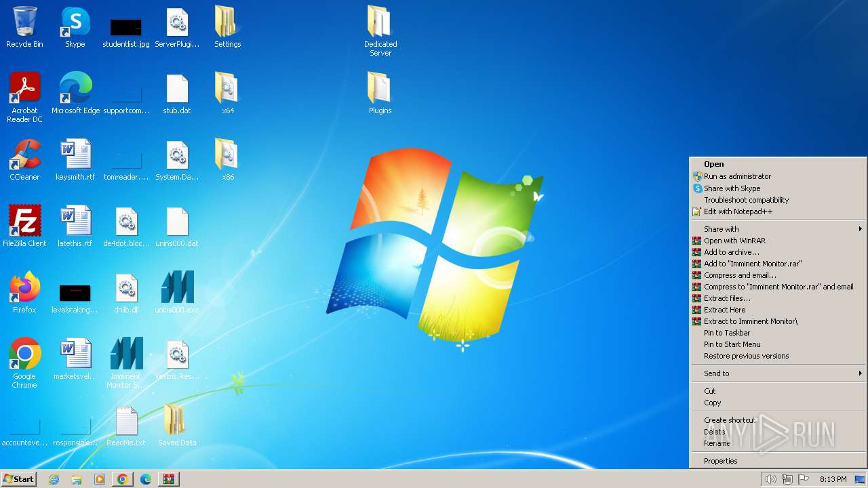Viewport: 868px width, 488px height.
Task: Select the Plugins folder
Action: [x=380, y=94]
